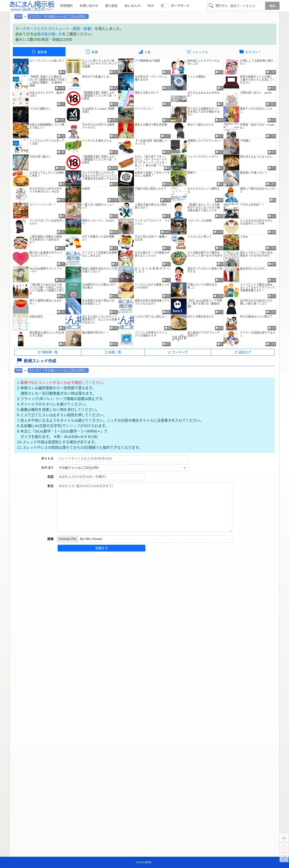Select the シャッフル tab
Image resolution: width=289 pixels, height=868 pixels.
[x=197, y=52]
